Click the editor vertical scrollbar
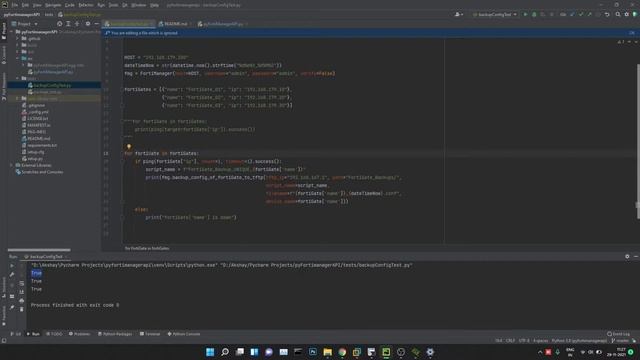Viewport: 640px width, 360px height. click(638, 142)
